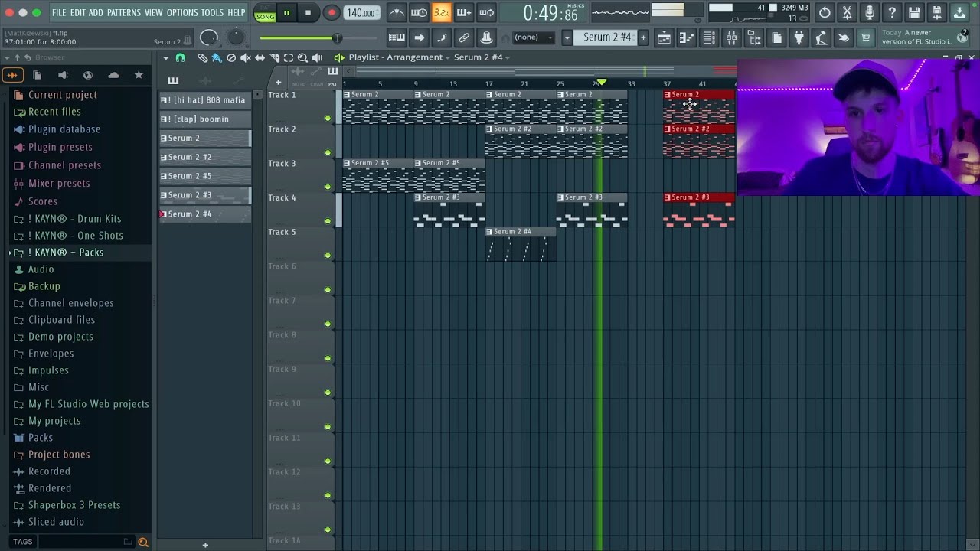This screenshot has width=980, height=551.
Task: Click the add new pattern plus button
Action: click(643, 37)
